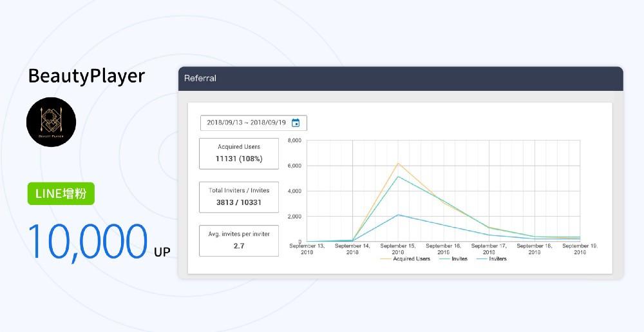This screenshot has height=332, width=644.
Task: Click the date range field 2018/09/13 ~ 2018/09/19
Action: coord(253,123)
